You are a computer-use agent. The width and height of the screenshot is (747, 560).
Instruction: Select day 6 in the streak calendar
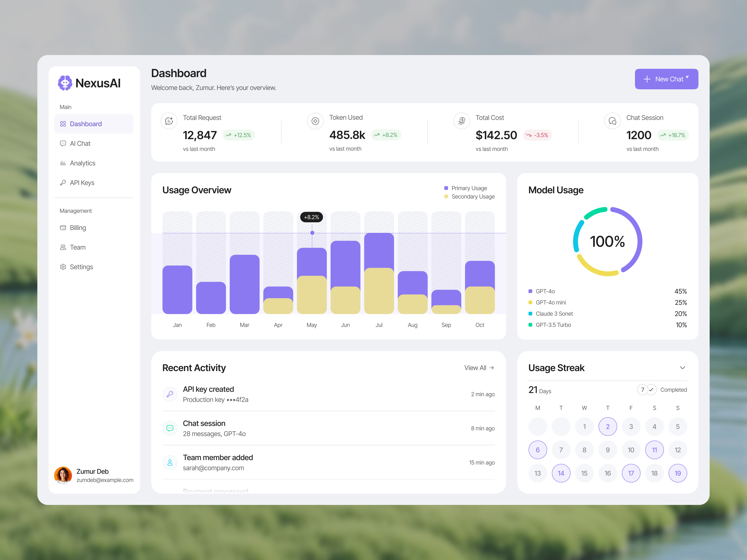point(538,450)
